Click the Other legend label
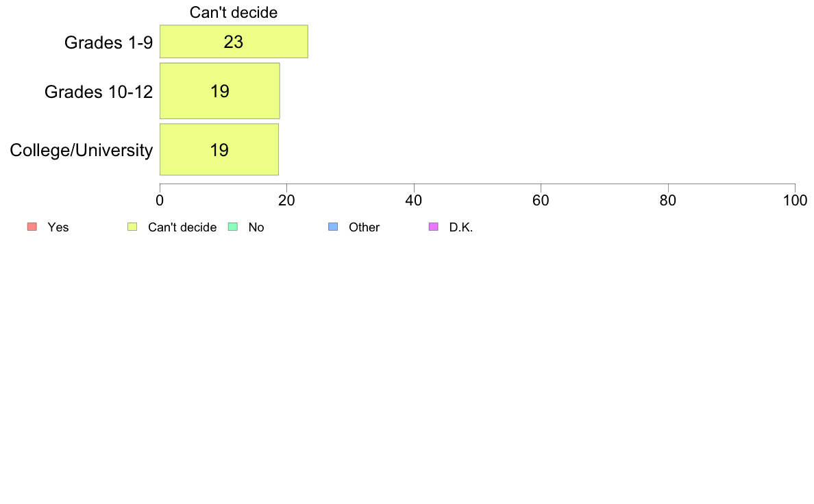 (x=364, y=227)
